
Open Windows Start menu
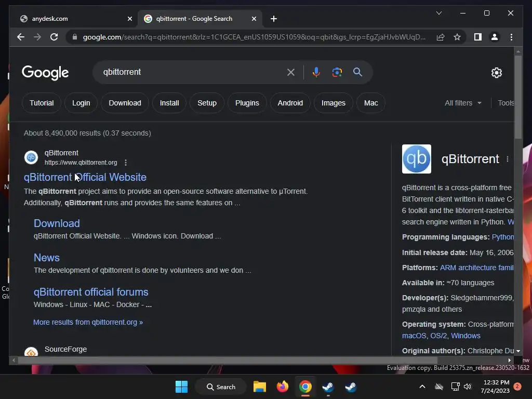coord(181,387)
